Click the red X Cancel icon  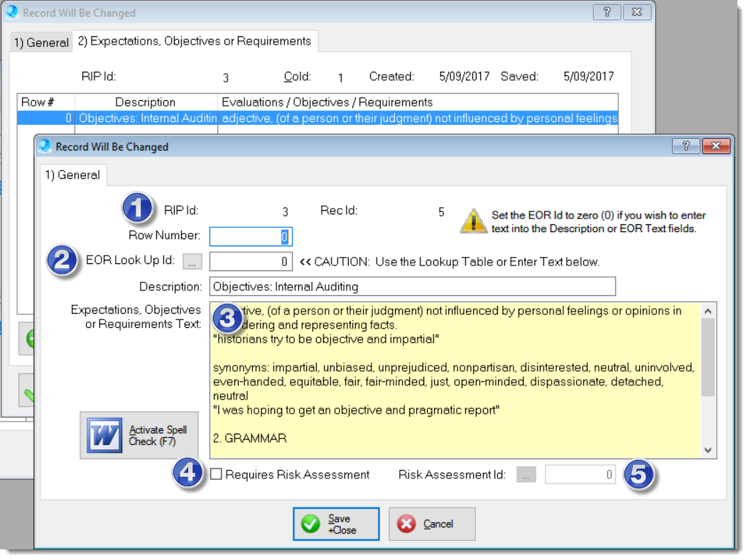coord(407,524)
